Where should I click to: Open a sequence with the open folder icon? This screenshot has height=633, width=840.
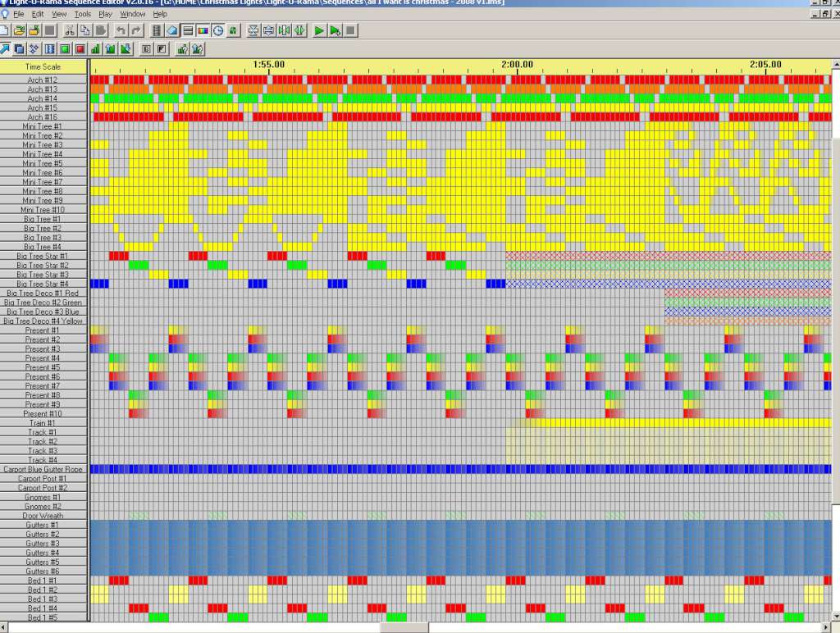coord(20,30)
